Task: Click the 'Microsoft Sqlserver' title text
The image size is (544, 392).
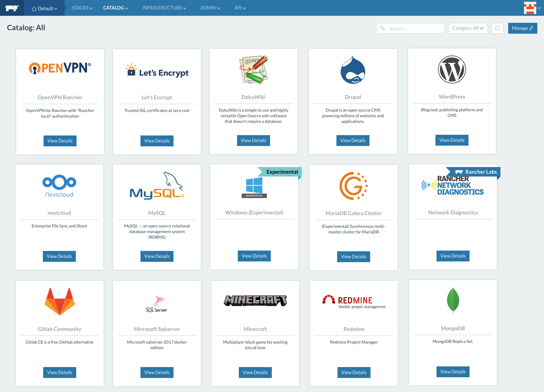Action: coord(157,329)
